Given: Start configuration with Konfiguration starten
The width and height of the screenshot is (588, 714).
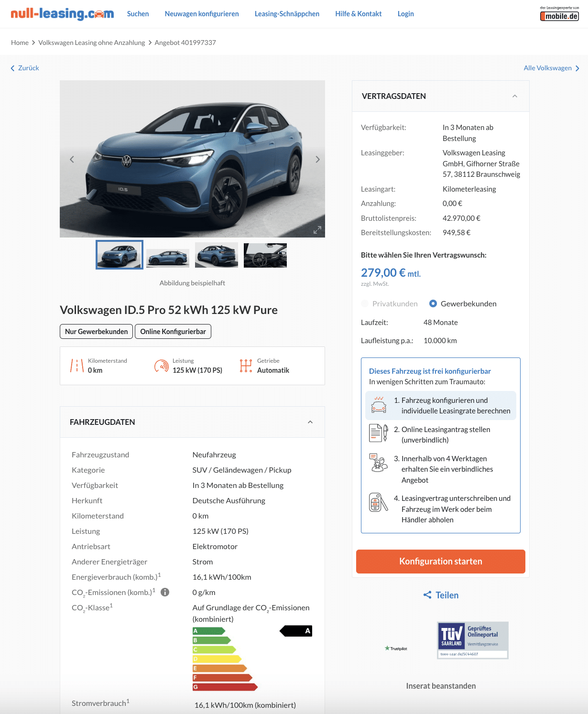Looking at the screenshot, I should pos(441,562).
